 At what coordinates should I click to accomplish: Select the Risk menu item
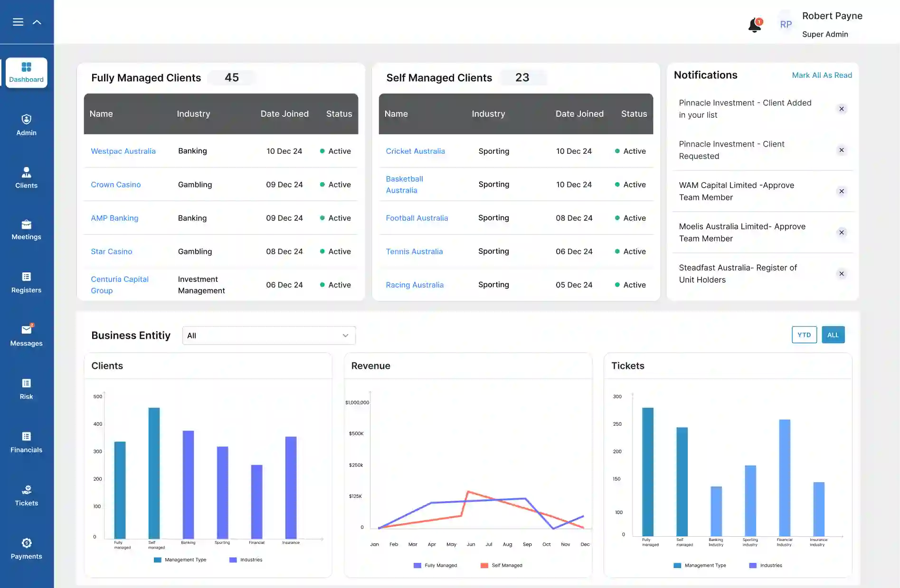pyautogui.click(x=27, y=389)
